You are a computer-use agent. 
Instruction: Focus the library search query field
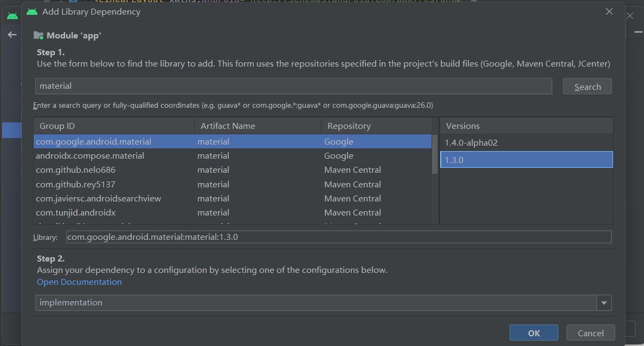click(x=293, y=86)
